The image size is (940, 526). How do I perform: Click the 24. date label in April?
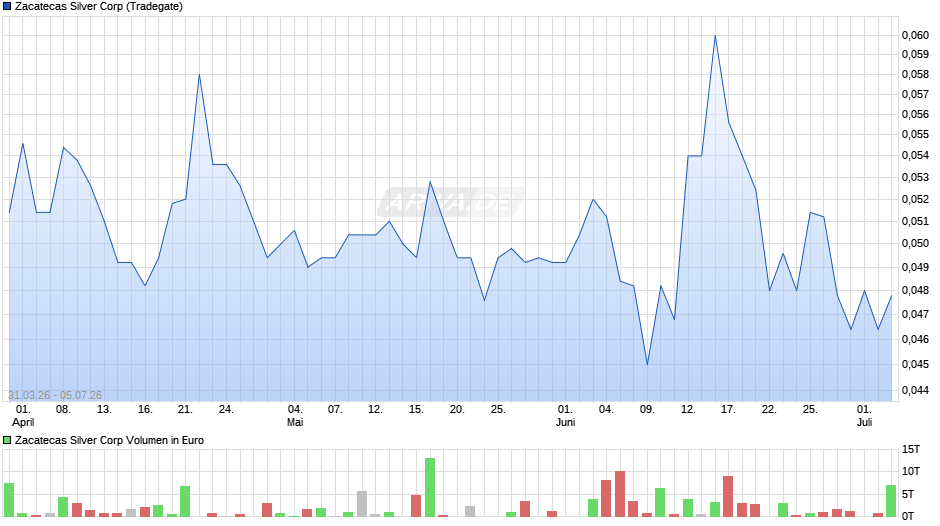coord(226,410)
